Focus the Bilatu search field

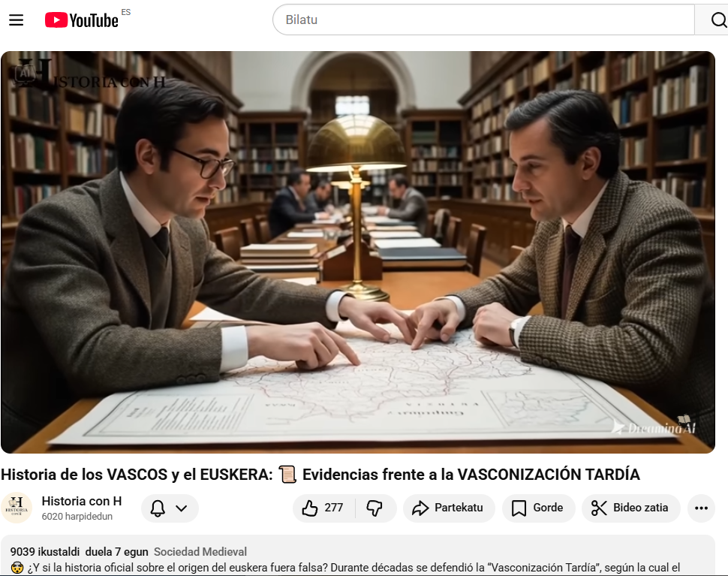pos(484,20)
